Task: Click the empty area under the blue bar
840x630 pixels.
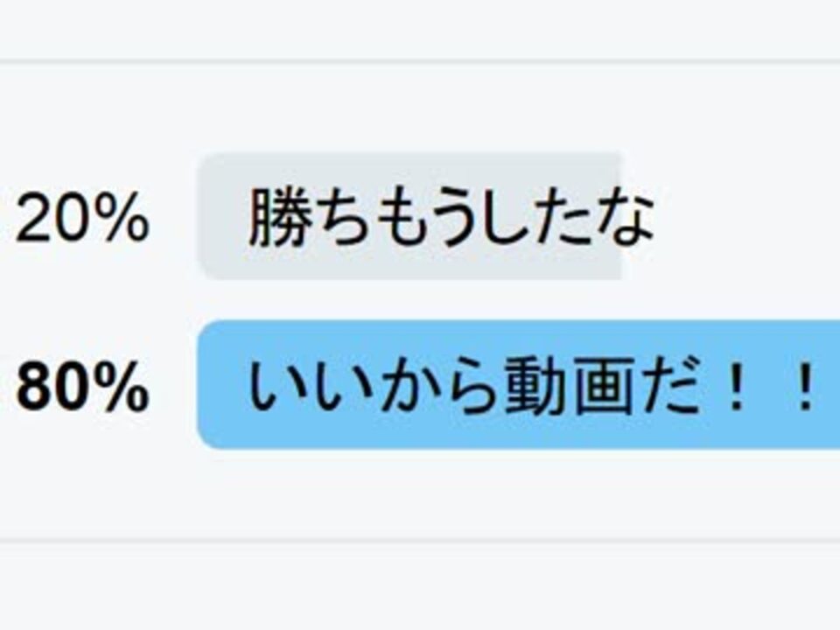Action: [x=519, y=493]
